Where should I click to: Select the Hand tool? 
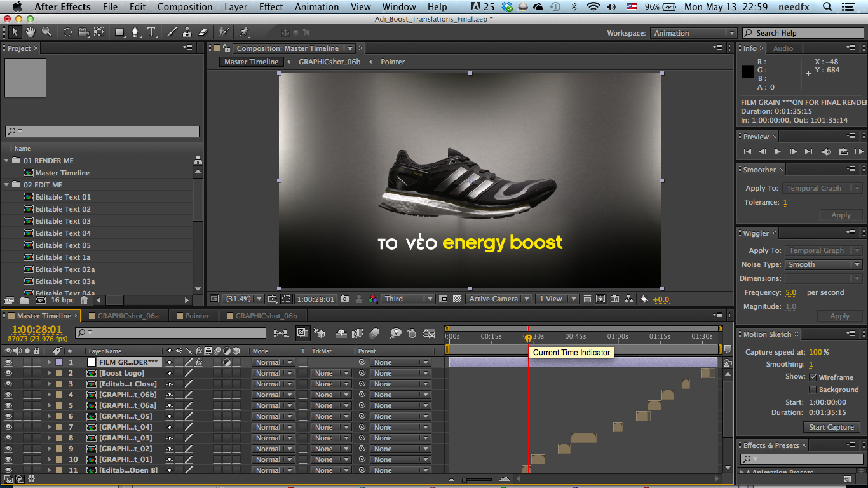(31, 32)
